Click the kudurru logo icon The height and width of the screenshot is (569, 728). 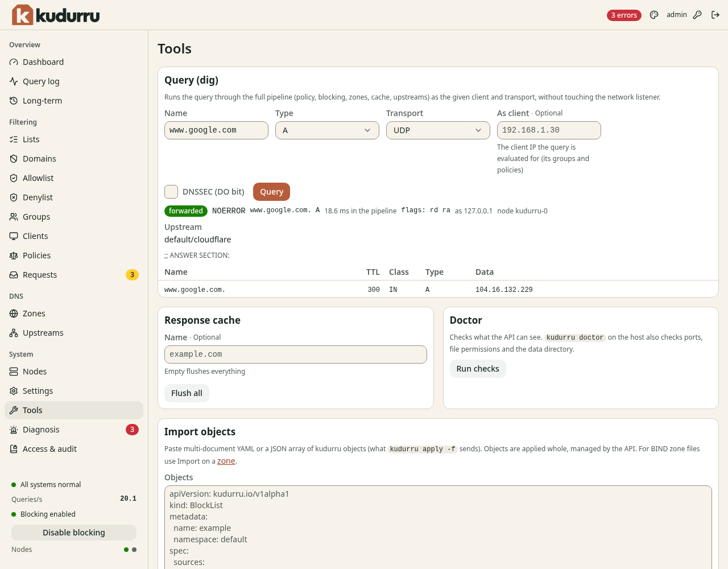[x=23, y=15]
